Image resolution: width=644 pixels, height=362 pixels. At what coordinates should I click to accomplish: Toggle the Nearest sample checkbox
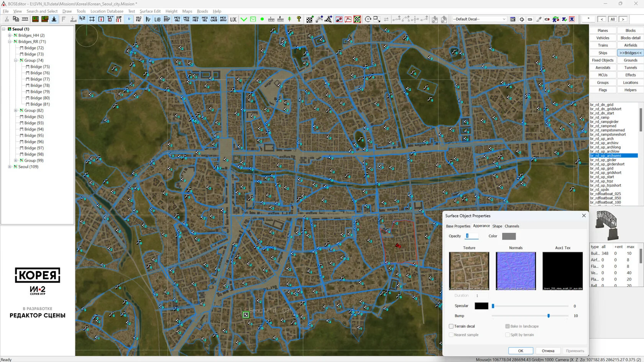click(x=451, y=335)
